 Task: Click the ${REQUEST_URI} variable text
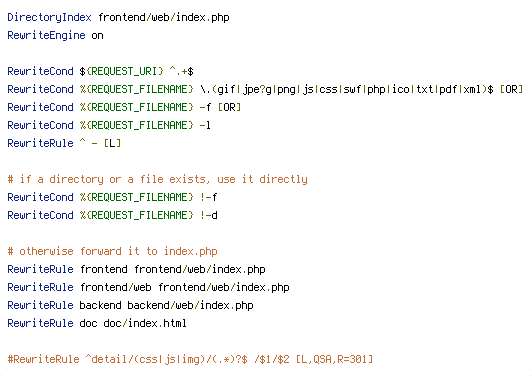[121, 71]
